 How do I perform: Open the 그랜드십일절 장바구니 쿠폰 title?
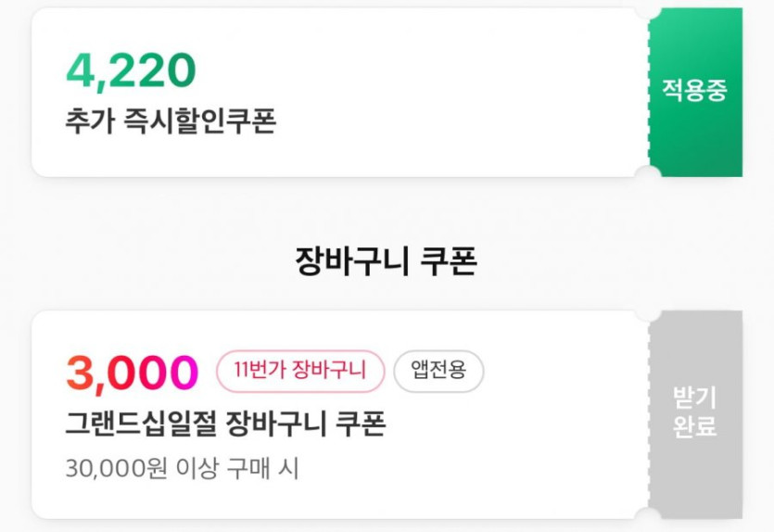click(x=225, y=424)
